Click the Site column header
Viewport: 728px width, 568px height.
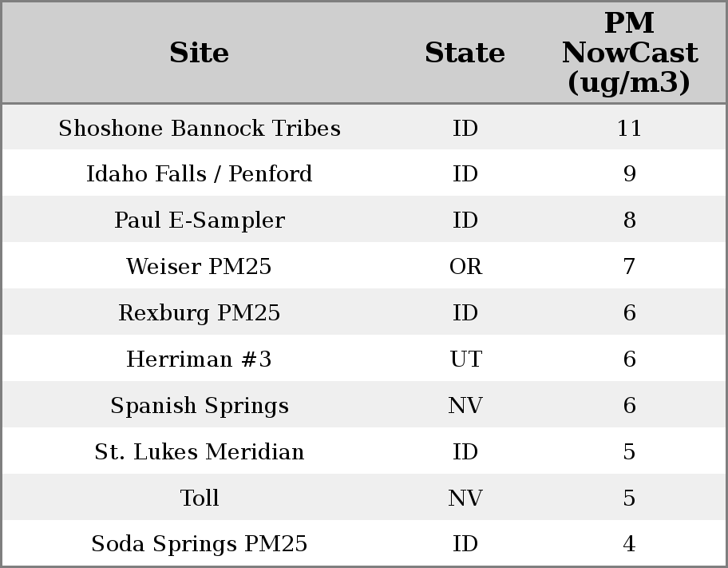point(199,54)
